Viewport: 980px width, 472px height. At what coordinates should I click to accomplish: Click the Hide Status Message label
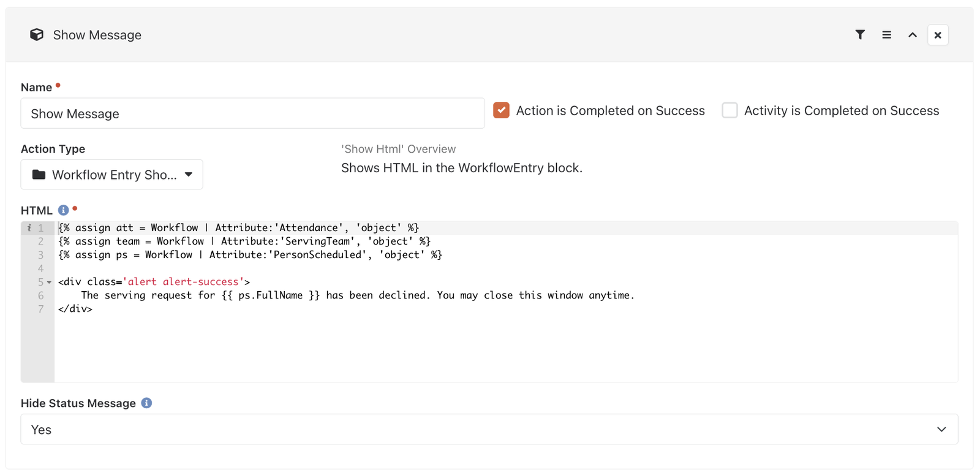coord(78,403)
